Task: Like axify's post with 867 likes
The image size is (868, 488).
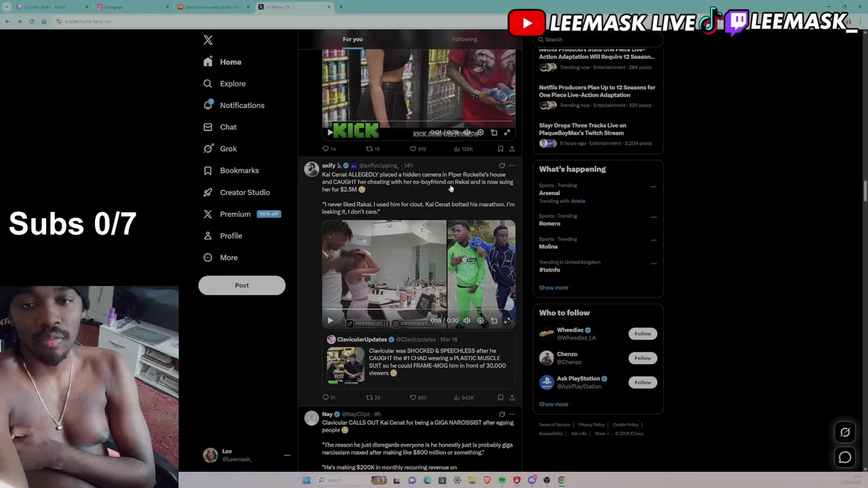Action: coord(418,397)
